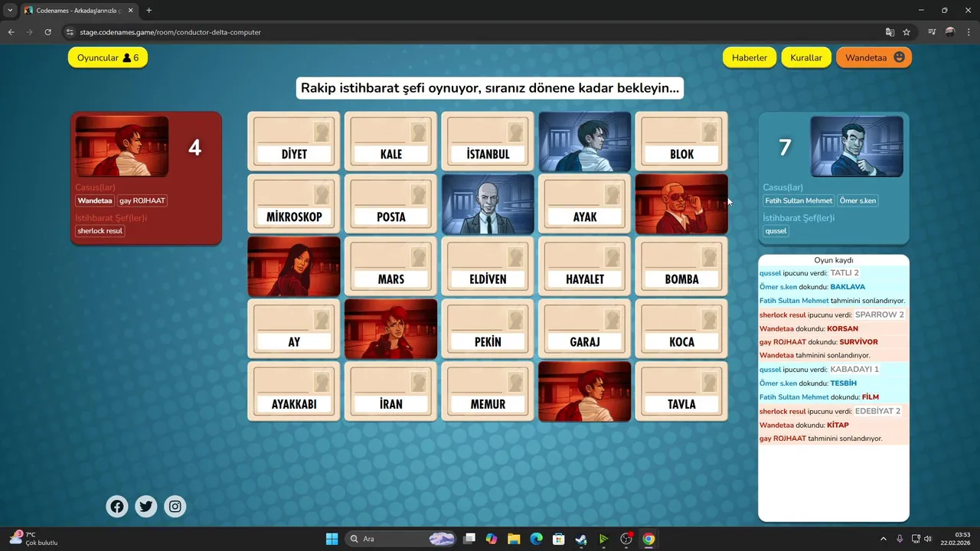Click the Fatih Sultan Mehmet player tag
Screen dimensions: 980x551
(799, 201)
